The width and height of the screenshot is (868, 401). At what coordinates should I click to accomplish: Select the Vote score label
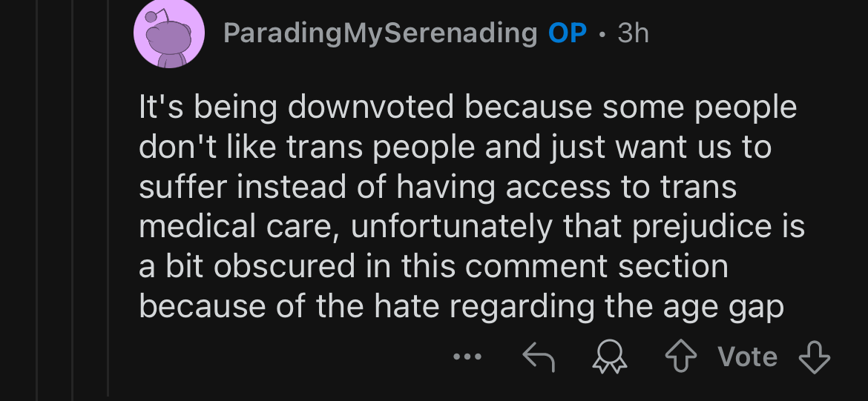click(747, 357)
